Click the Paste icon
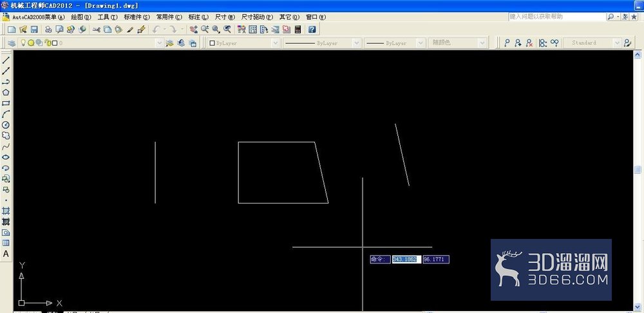 click(x=118, y=29)
